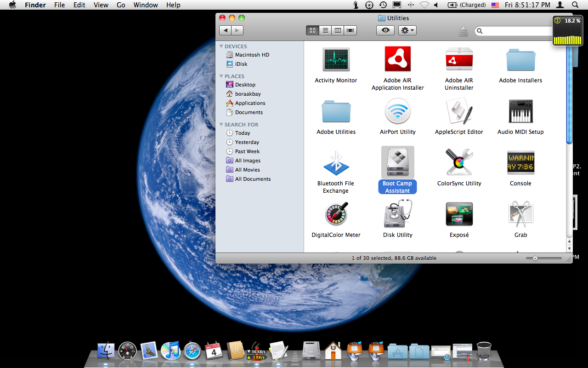Select the DigitalColor Meter icon
Screen dimensions: 588x368
(x=336, y=214)
